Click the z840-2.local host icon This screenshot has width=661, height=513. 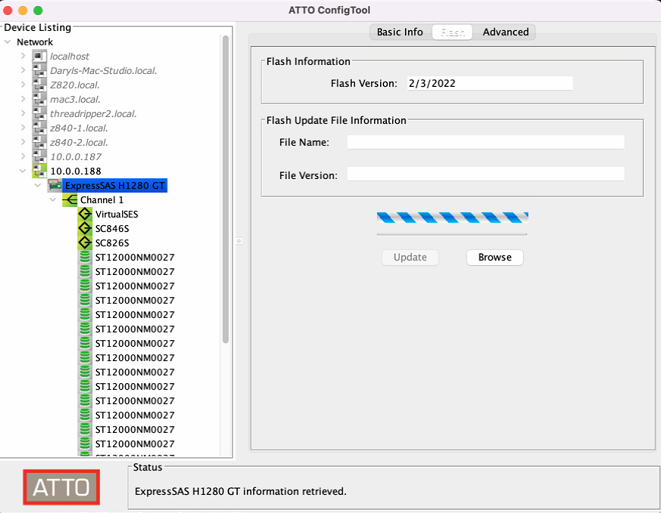click(x=39, y=142)
